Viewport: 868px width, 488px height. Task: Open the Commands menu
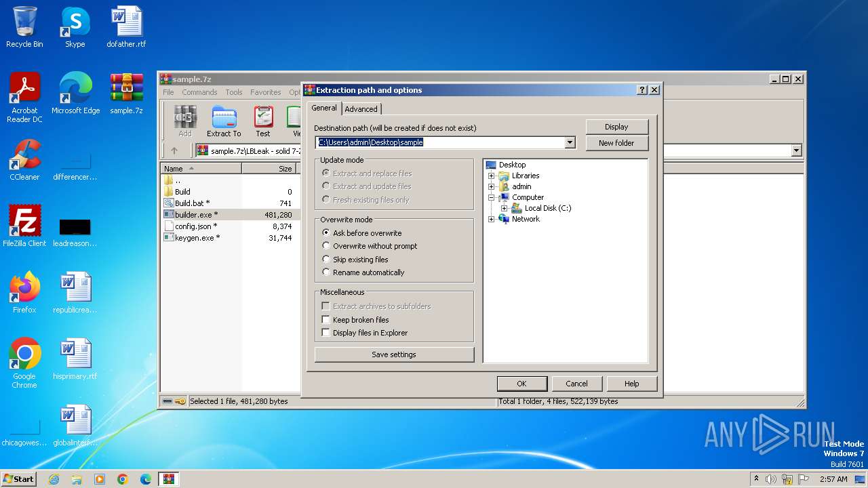[x=199, y=92]
